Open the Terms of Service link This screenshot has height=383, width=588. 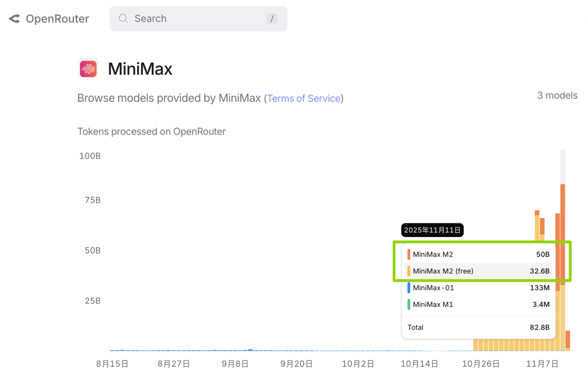tap(304, 99)
